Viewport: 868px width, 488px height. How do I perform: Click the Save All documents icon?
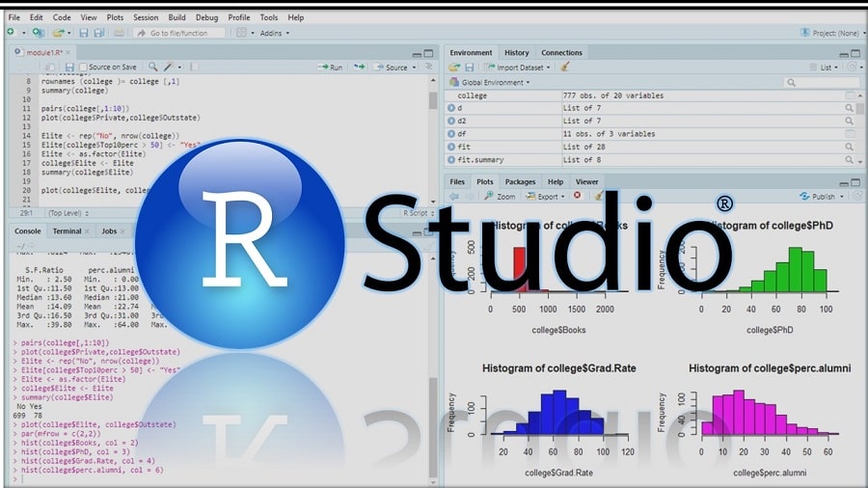click(99, 33)
